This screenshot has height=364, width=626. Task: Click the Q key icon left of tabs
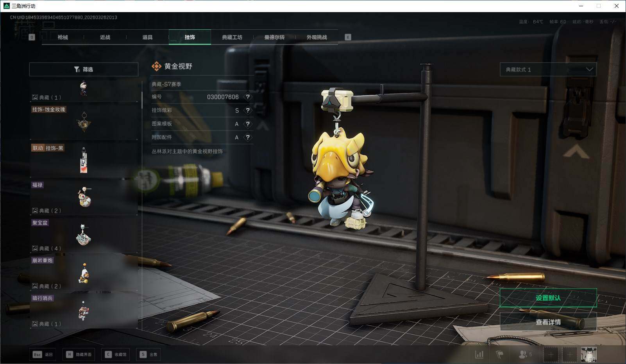coord(32,37)
